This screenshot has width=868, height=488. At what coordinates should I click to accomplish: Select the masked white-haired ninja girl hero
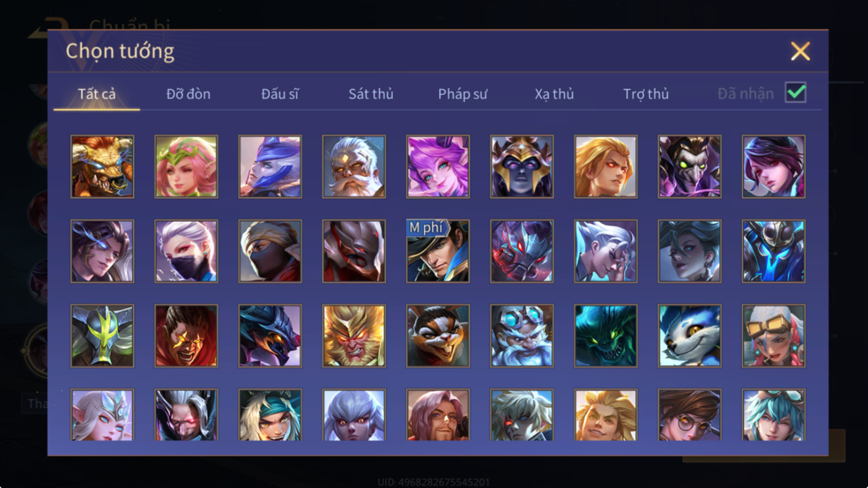point(186,251)
